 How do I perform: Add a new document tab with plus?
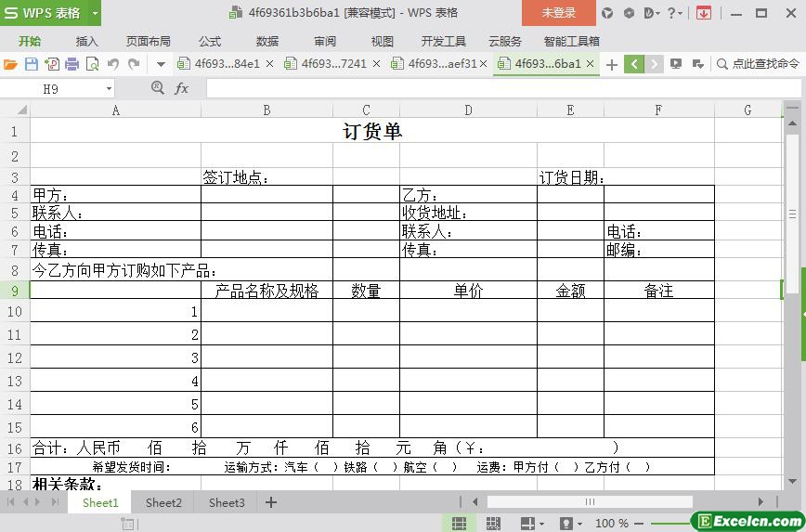612,64
